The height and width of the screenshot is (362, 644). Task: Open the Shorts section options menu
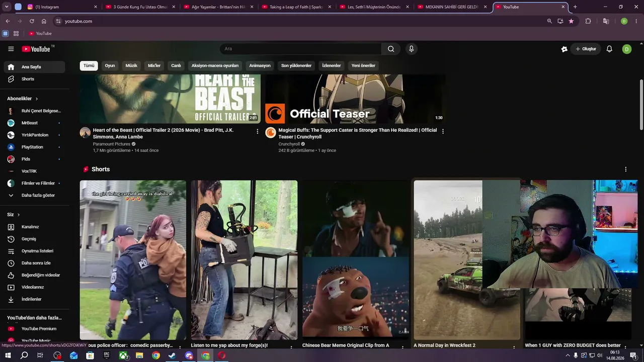626,169
